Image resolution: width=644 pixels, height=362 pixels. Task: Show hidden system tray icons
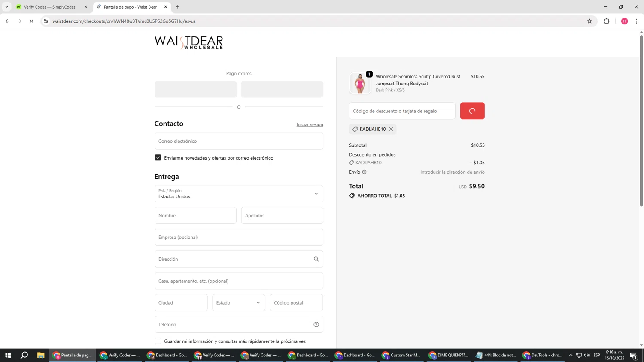(571, 355)
